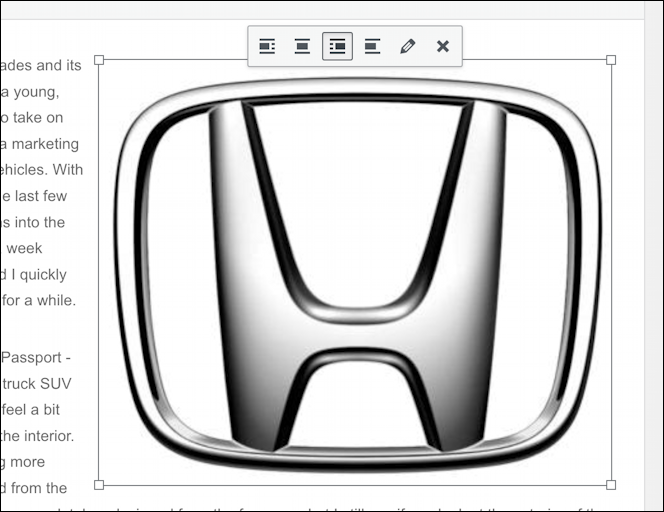
Task: Click the word "week" in the paragraph
Action: click(25, 248)
